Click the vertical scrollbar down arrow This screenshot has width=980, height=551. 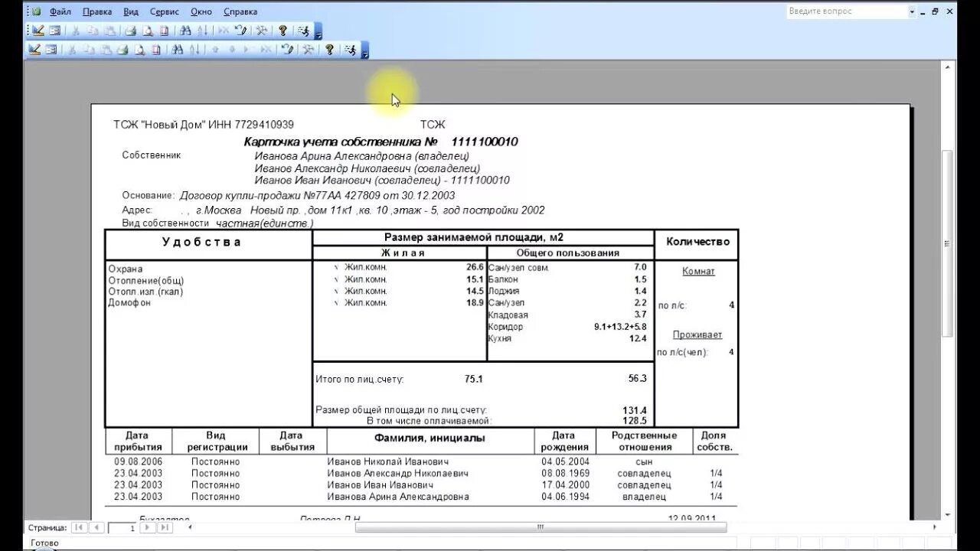pyautogui.click(x=948, y=515)
